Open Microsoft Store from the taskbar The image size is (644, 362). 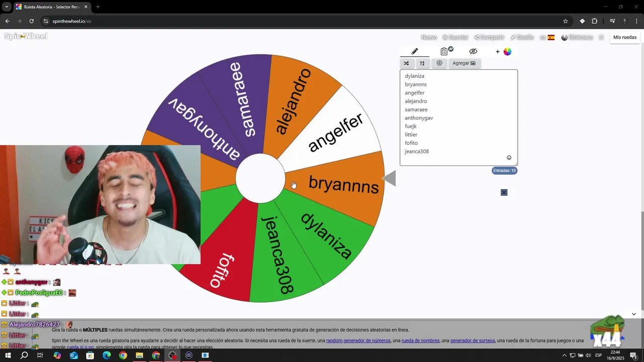[x=90, y=355]
